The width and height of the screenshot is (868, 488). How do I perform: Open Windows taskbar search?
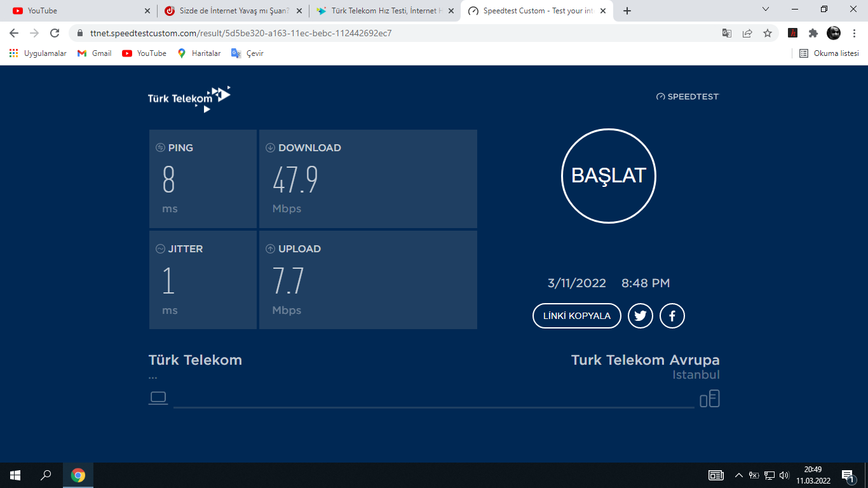46,475
